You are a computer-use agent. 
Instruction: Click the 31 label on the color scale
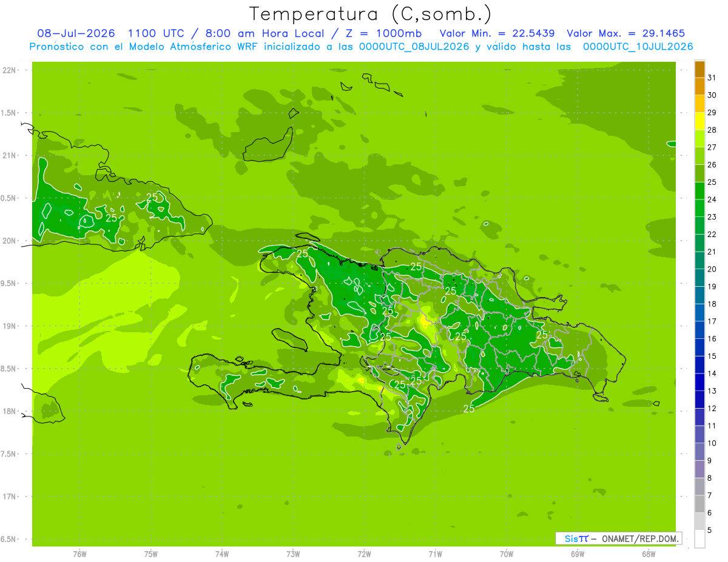click(x=712, y=78)
